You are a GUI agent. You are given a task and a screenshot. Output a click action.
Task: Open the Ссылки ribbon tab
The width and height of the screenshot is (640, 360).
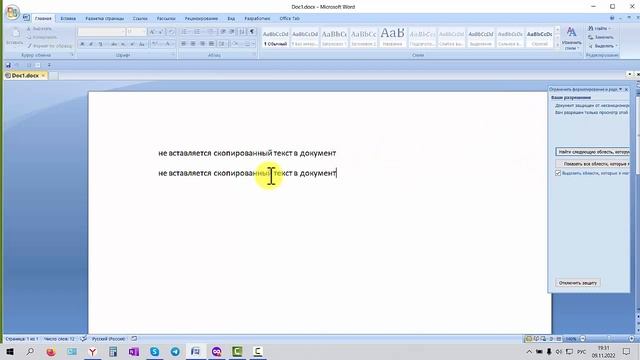140,18
